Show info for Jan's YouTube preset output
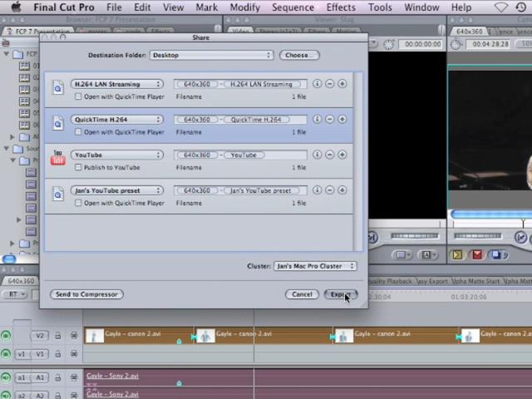This screenshot has width=532, height=399. tap(317, 190)
